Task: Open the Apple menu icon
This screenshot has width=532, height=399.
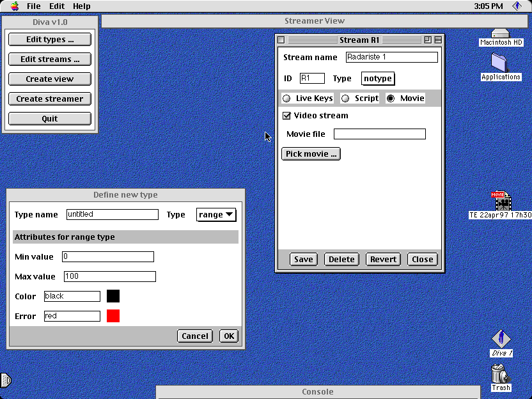Action: (14, 6)
